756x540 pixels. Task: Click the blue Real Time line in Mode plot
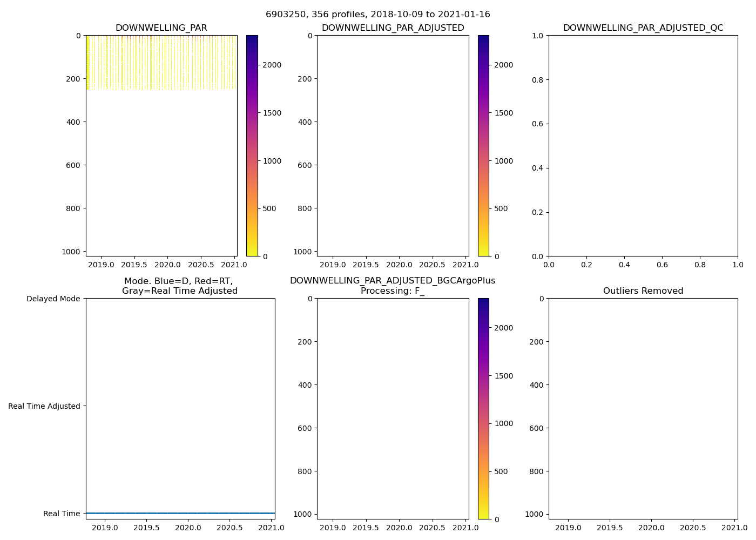180,513
